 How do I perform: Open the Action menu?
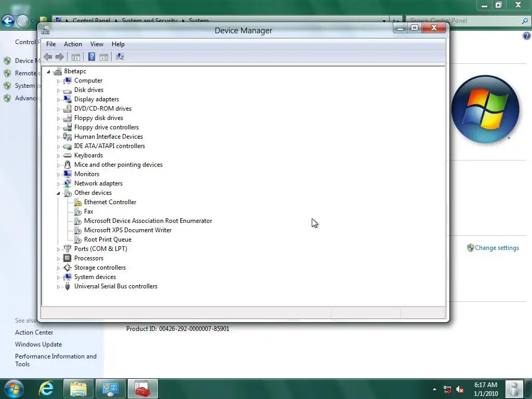pos(73,44)
